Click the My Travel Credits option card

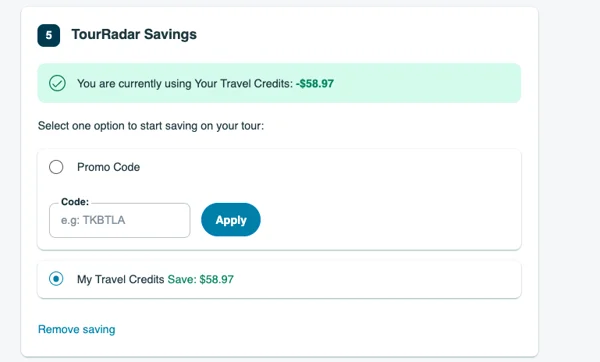(279, 279)
